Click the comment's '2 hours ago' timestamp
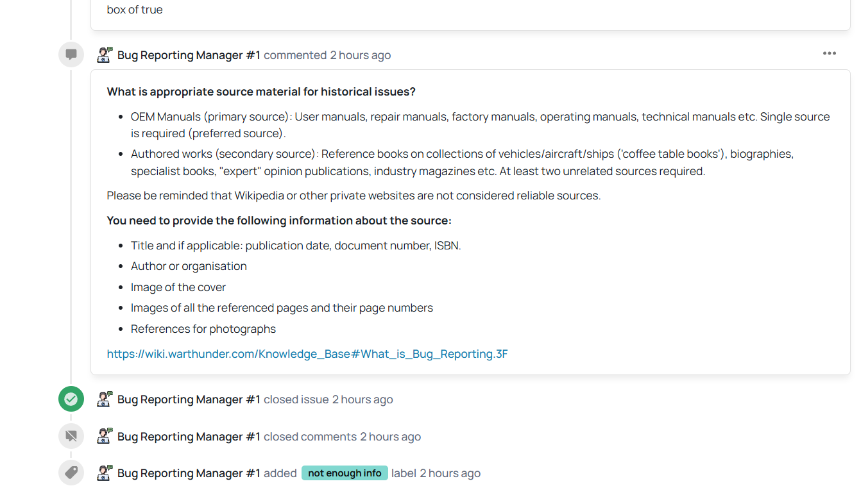 pyautogui.click(x=360, y=55)
